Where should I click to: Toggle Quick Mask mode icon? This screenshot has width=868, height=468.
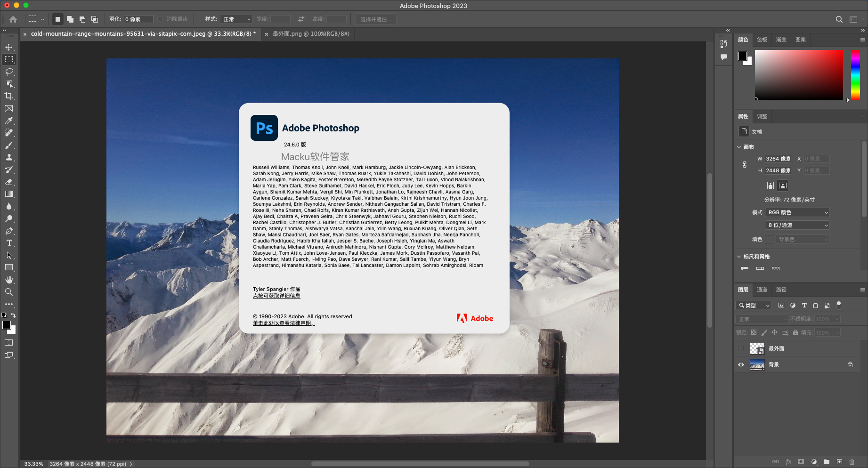[9, 343]
